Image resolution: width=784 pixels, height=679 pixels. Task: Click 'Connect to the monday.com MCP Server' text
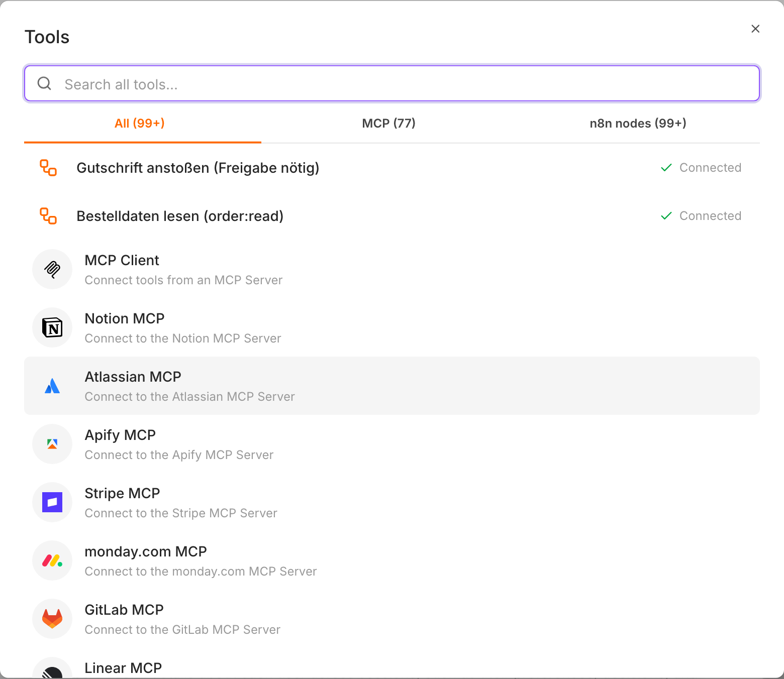tap(201, 572)
